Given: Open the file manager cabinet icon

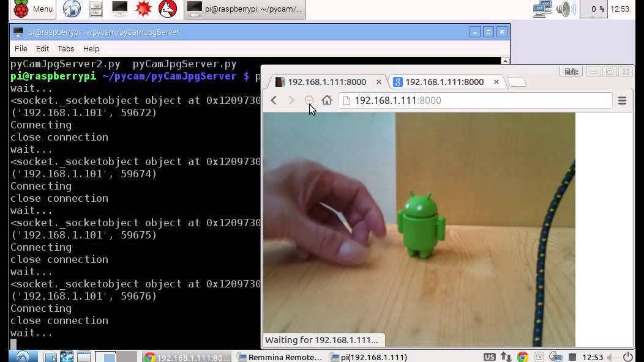Looking at the screenshot, I should point(95,9).
